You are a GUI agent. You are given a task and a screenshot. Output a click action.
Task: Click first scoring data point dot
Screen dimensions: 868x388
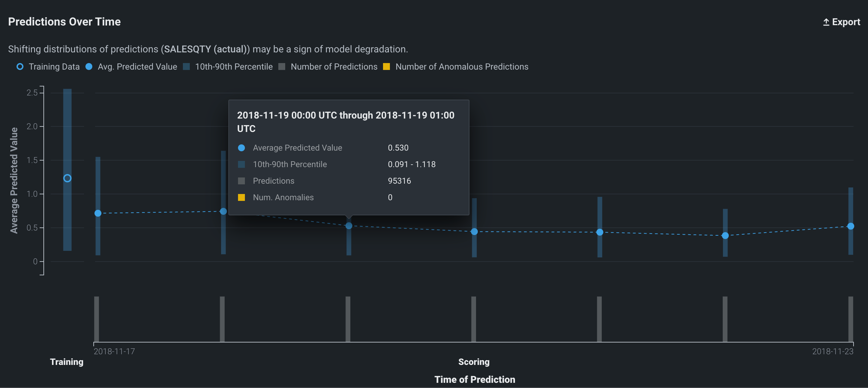[x=98, y=213]
